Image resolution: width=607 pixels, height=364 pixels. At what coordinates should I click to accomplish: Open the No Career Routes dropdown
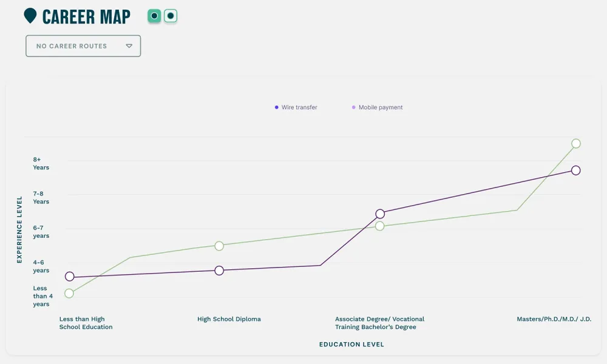click(x=83, y=46)
